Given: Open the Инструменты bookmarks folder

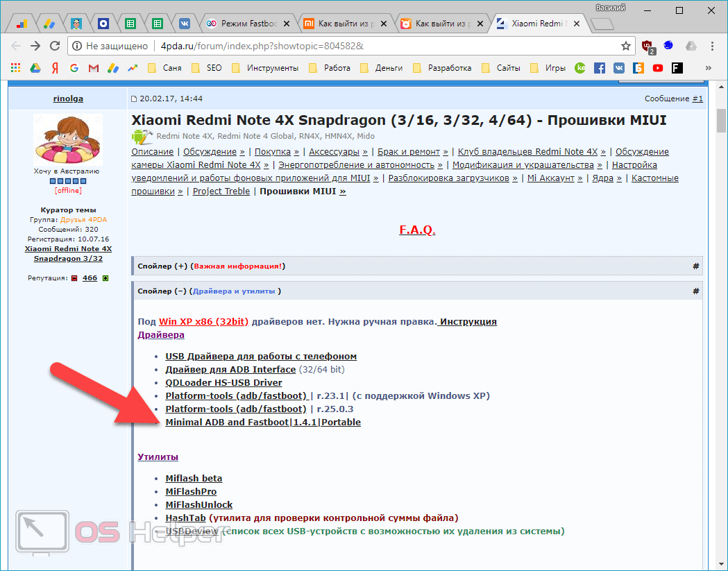Looking at the screenshot, I should coord(264,68).
